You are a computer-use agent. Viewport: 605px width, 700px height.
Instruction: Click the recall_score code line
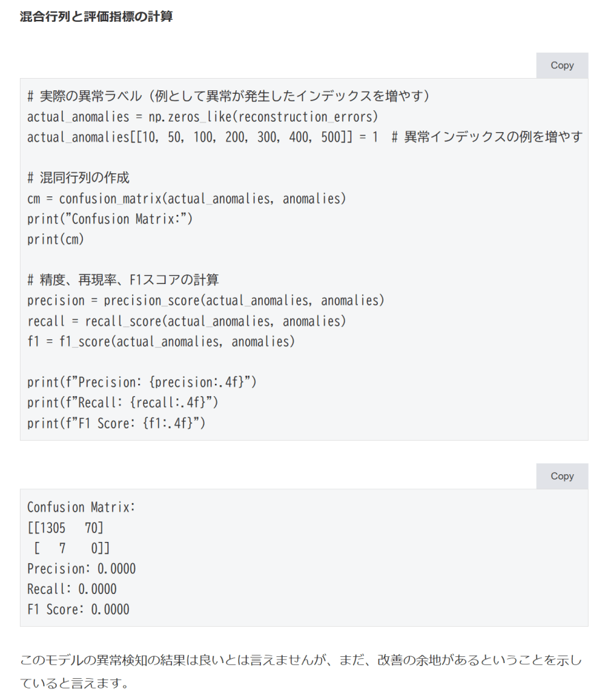click(x=186, y=321)
